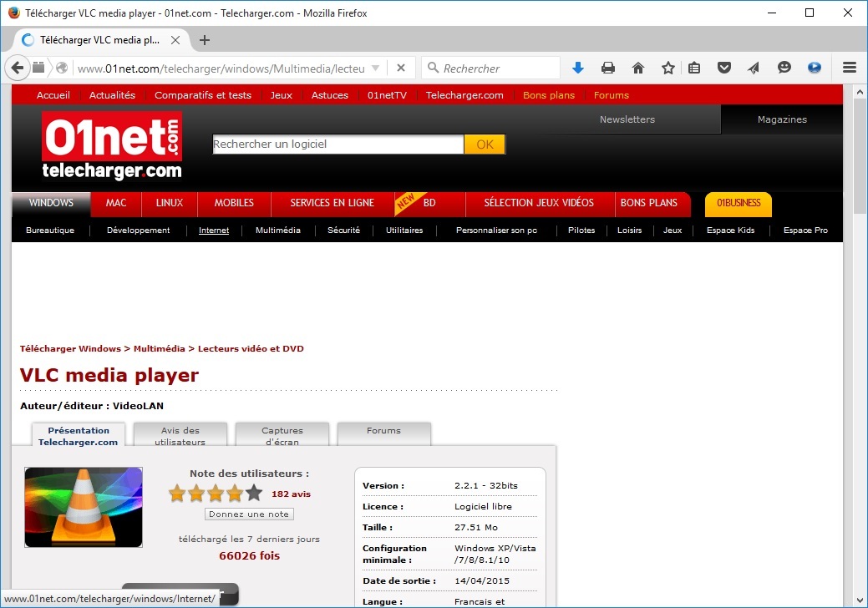Show bookmarks list icon
This screenshot has width=868, height=608.
[694, 68]
